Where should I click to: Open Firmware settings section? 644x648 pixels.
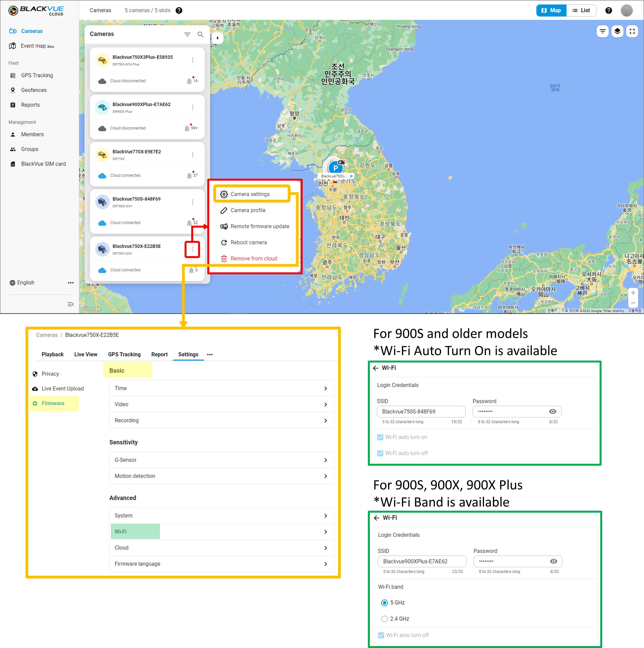[x=49, y=403]
